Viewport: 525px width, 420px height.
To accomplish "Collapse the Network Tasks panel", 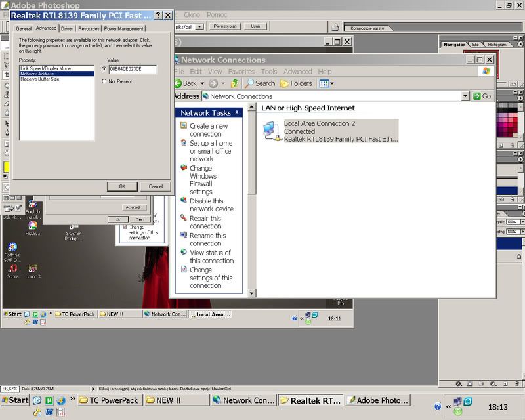I will tap(237, 112).
